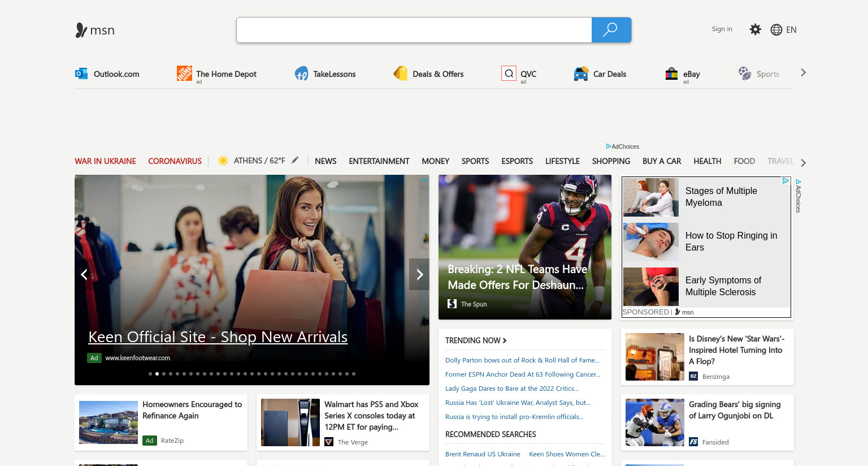Image resolution: width=868 pixels, height=466 pixels.
Task: Open Early Symptoms of Multiple Sclerosis ad
Action: coord(706,286)
